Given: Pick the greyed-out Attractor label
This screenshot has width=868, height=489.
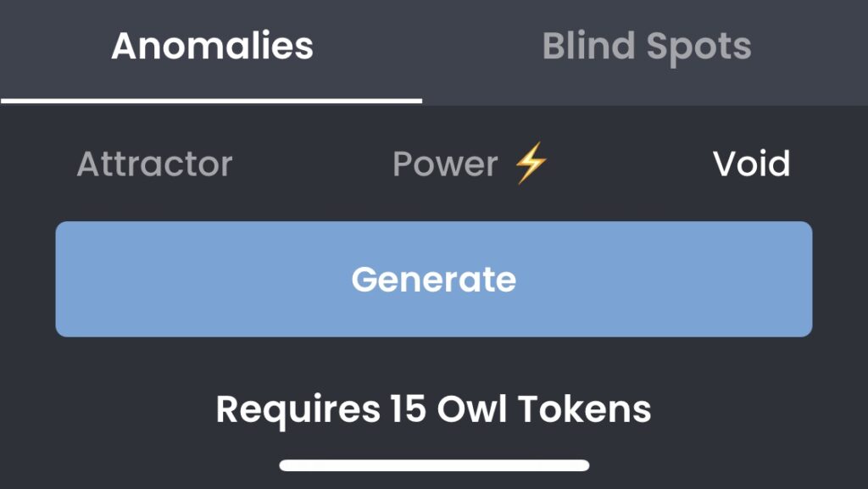Looking at the screenshot, I should coord(154,164).
